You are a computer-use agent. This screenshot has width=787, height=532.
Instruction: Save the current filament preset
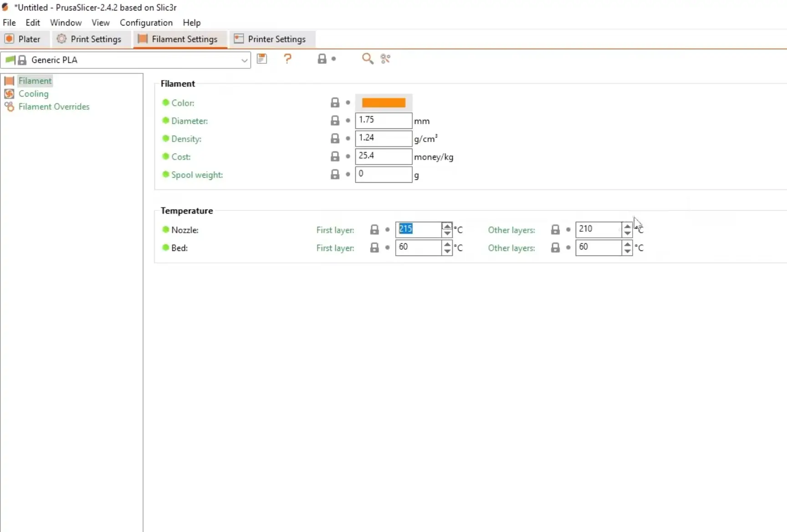[262, 59]
